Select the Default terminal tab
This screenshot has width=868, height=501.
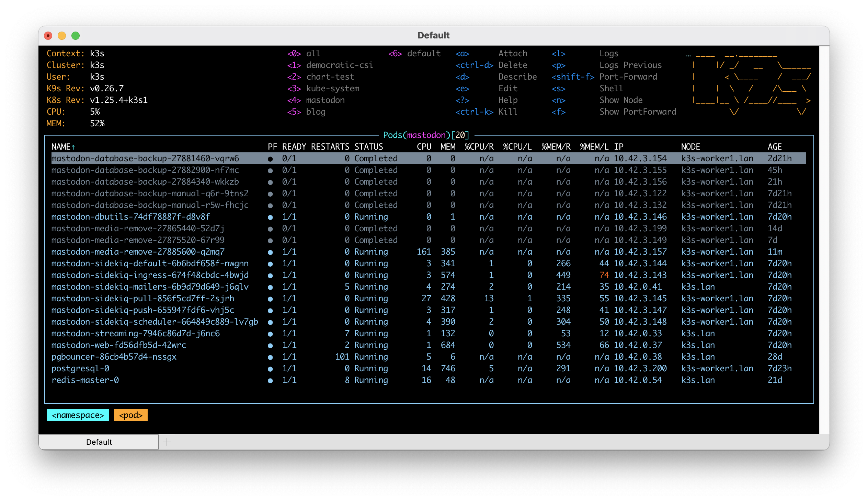[x=99, y=442]
